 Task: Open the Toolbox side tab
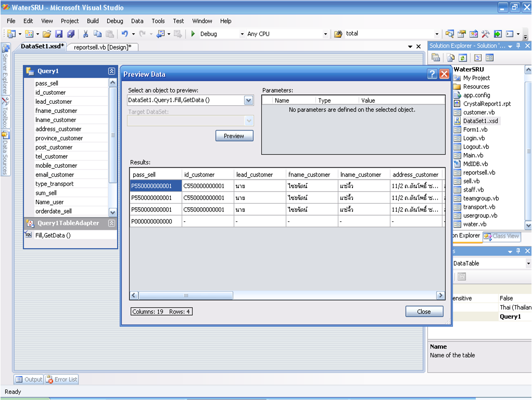(x=5, y=113)
